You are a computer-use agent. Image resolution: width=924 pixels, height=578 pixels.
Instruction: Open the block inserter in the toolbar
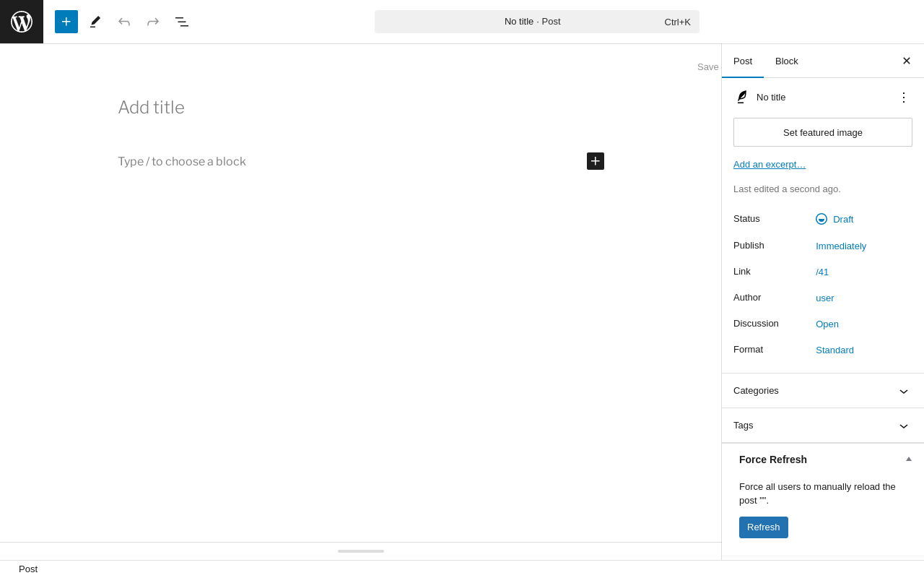[66, 22]
